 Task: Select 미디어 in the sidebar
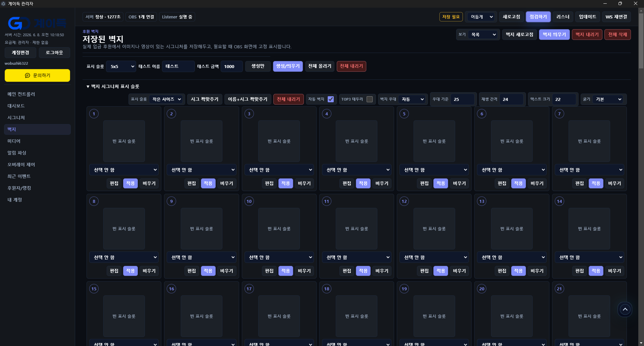[x=37, y=141]
